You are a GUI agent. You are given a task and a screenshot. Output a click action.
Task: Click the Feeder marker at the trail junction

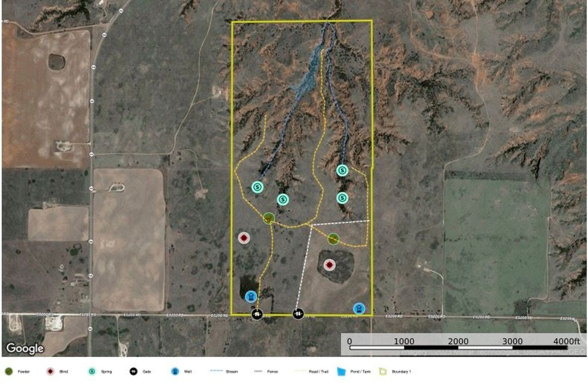[269, 218]
